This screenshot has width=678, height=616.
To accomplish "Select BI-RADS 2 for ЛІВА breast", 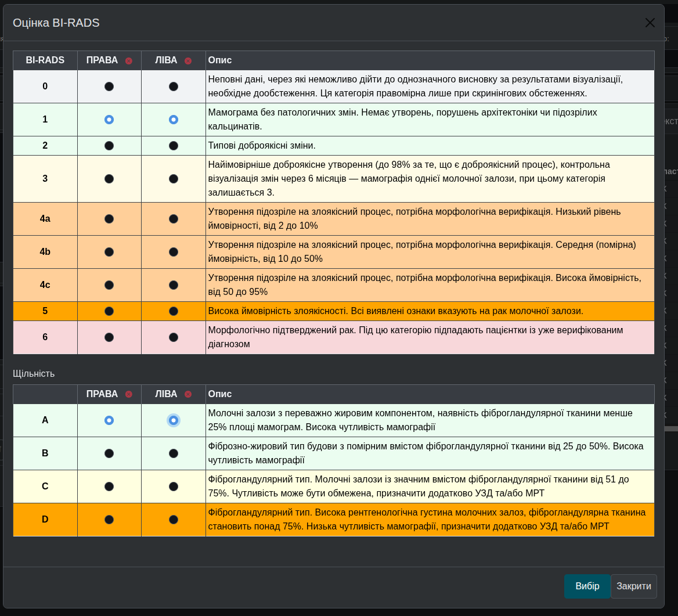I will coord(174,146).
